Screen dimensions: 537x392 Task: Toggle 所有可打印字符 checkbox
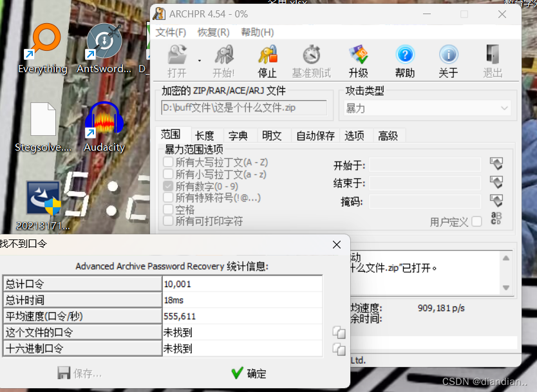coord(168,221)
